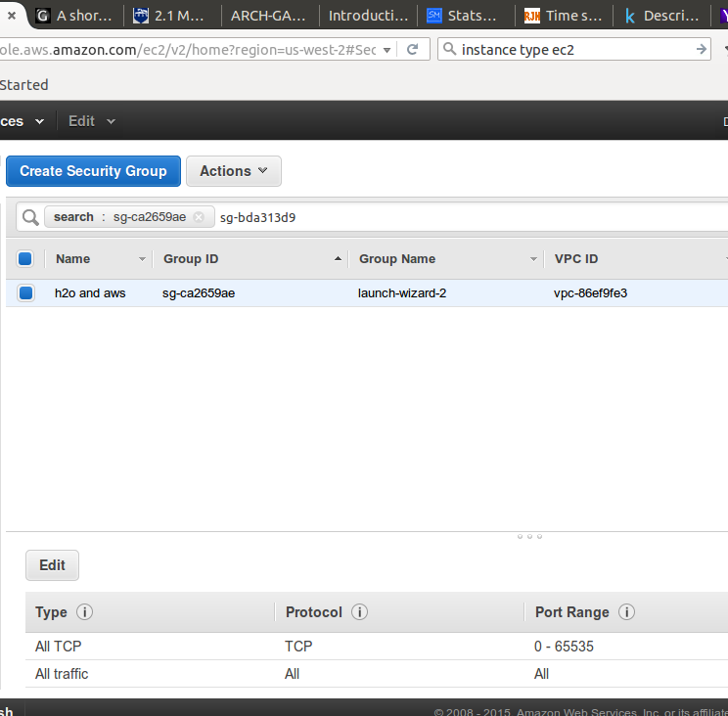The width and height of the screenshot is (728, 716).
Task: Click into the security group filter field
Action: click(x=470, y=217)
